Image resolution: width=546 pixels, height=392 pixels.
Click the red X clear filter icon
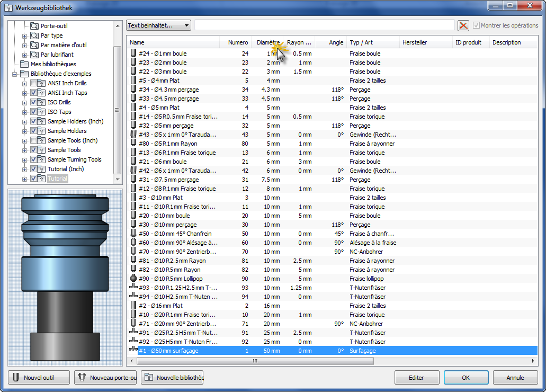463,25
